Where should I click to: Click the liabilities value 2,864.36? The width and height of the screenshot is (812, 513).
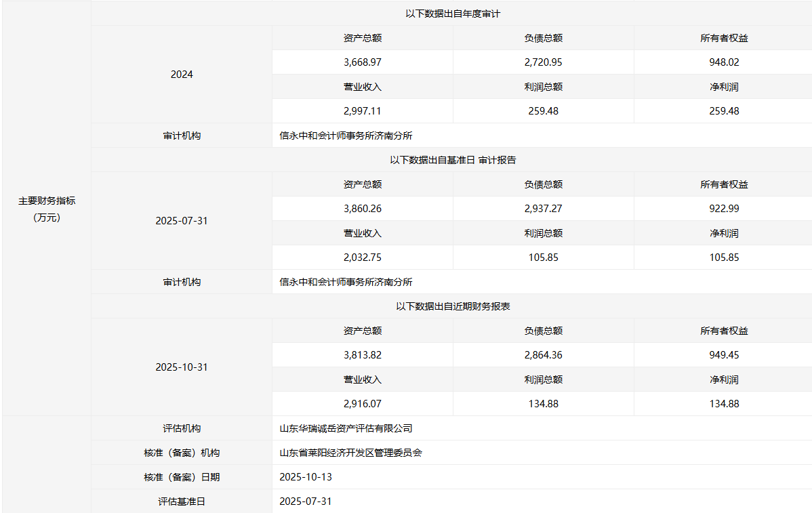(543, 355)
